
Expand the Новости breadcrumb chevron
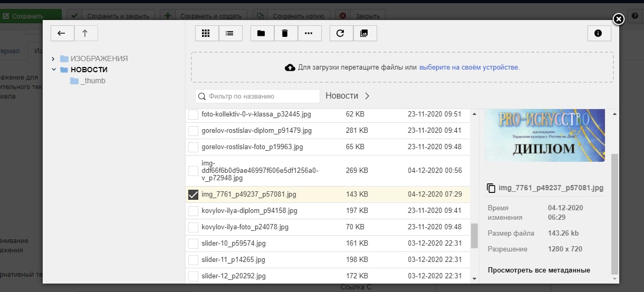coord(367,96)
